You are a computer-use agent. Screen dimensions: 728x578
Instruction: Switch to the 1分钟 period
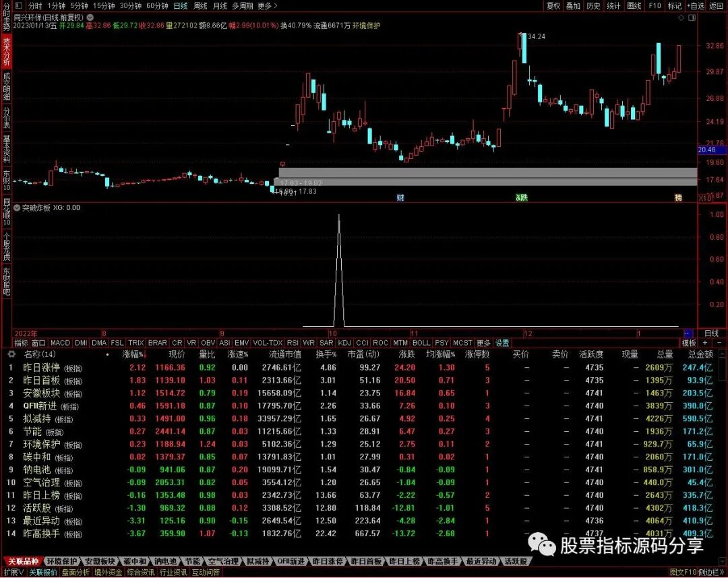[56, 5]
